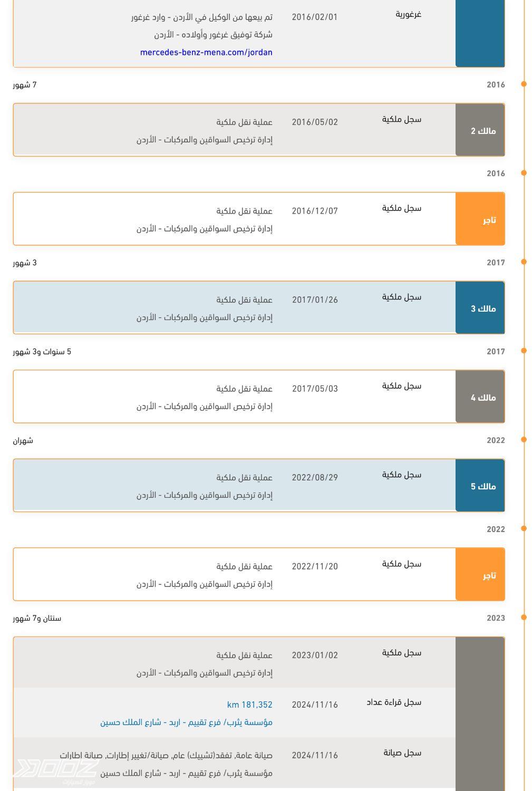Open blue مؤسسة يثرب link under odometer reading
This screenshot has height=791, width=532.
(186, 722)
